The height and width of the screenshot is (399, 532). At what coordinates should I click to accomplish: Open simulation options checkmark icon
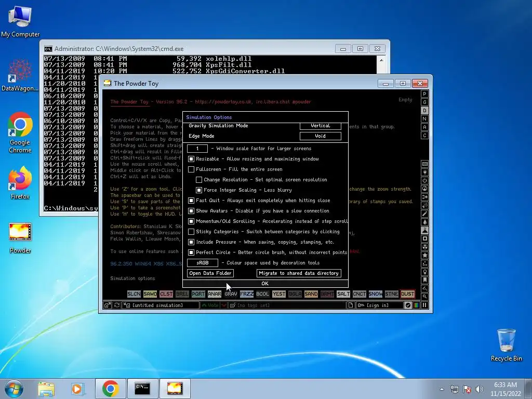[x=408, y=305]
